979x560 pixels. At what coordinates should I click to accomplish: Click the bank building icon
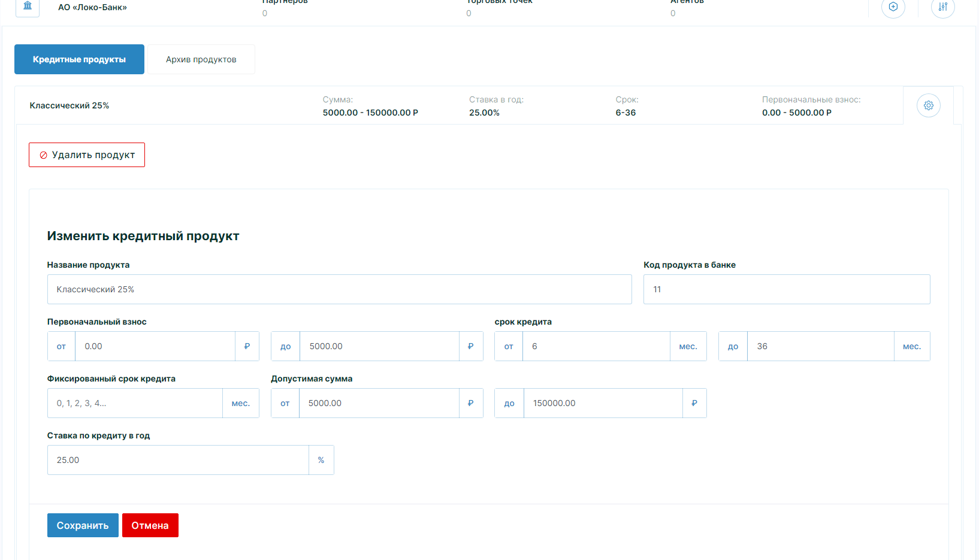coord(28,7)
